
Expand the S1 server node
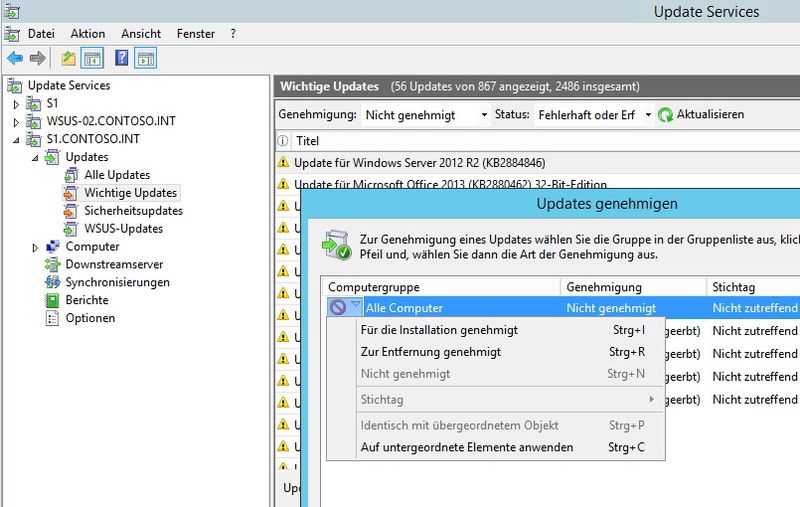click(16, 104)
